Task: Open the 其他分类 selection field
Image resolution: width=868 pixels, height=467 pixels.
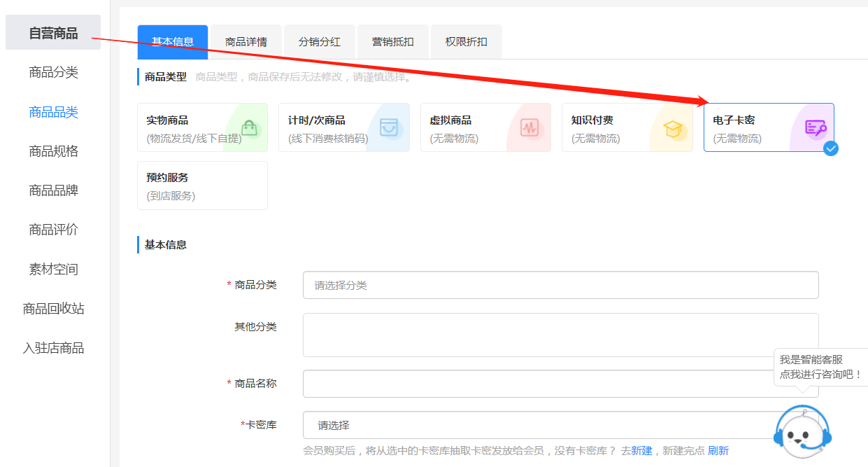Action: tap(560, 335)
